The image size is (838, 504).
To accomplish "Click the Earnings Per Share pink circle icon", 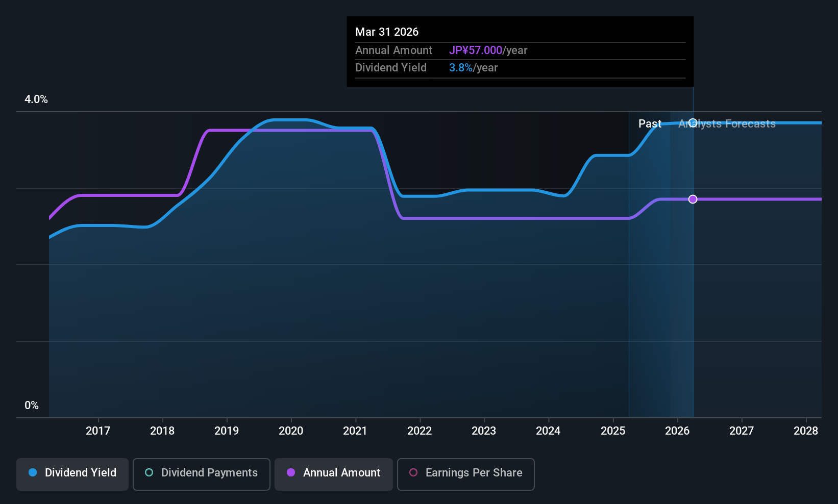I will tap(413, 473).
